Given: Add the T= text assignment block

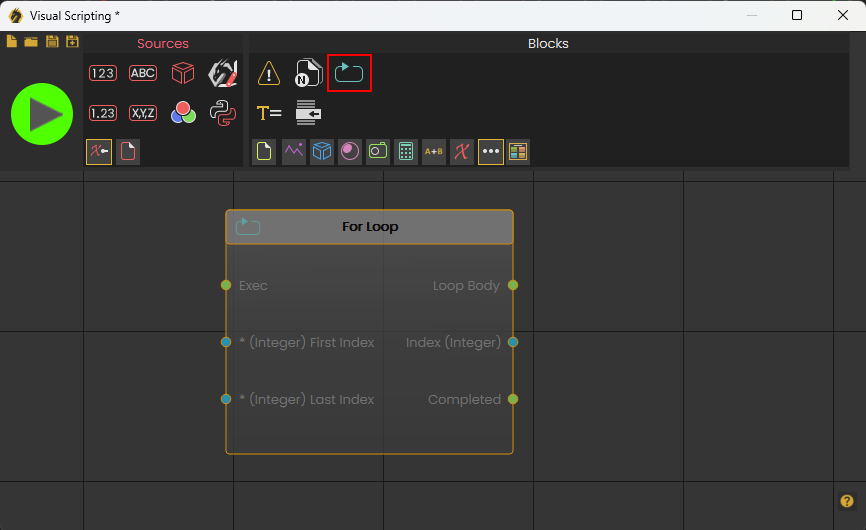Looking at the screenshot, I should pos(269,113).
